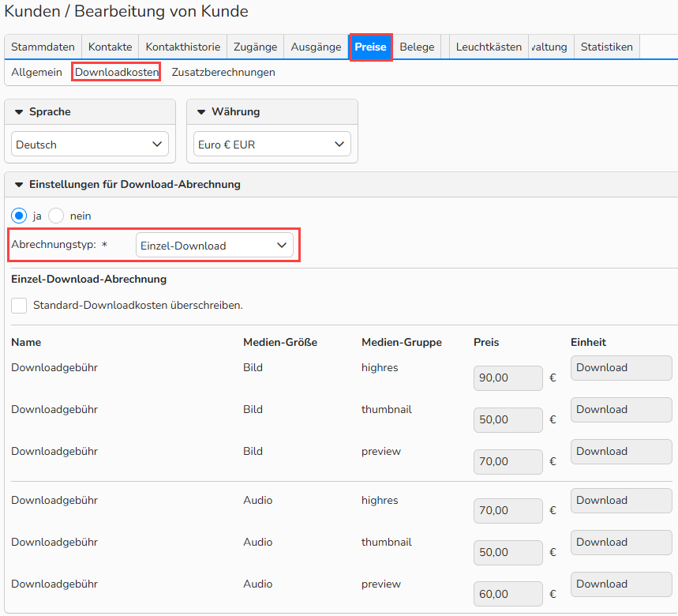Image resolution: width=678 pixels, height=616 pixels.
Task: Open the Allgemein sub-tab
Action: coord(36,72)
